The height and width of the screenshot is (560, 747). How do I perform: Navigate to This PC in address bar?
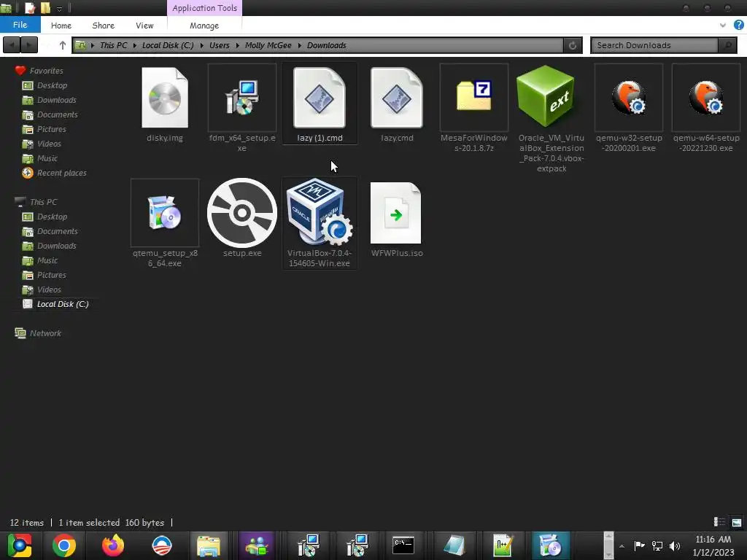pyautogui.click(x=113, y=45)
